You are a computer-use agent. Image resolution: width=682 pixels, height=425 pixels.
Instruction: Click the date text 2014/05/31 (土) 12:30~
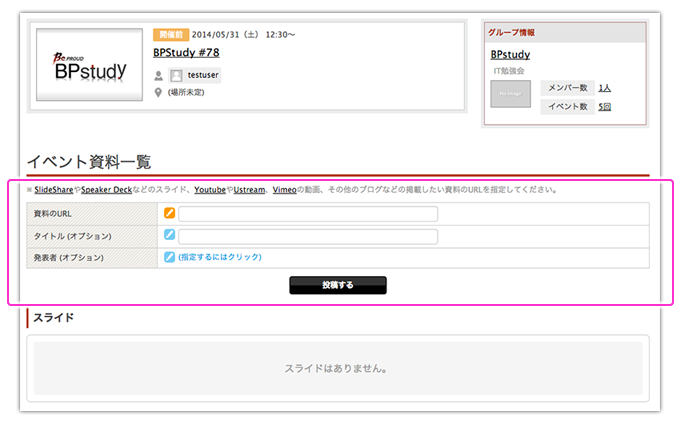(244, 34)
